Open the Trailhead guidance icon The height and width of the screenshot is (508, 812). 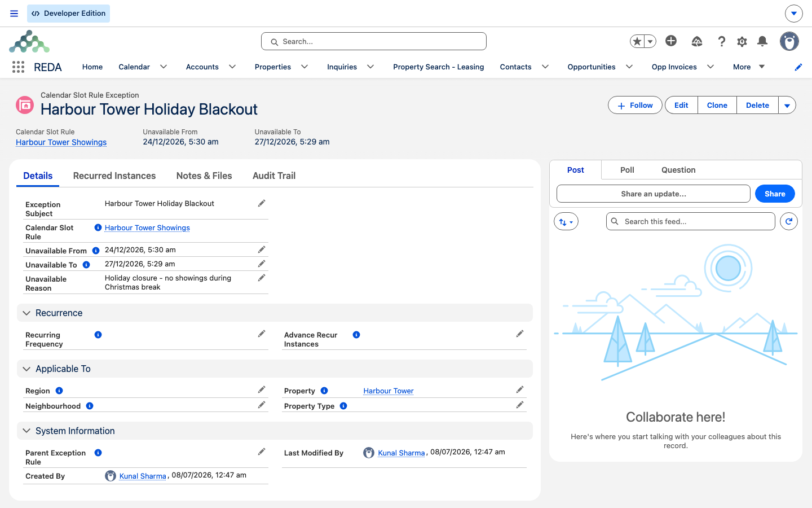point(697,41)
